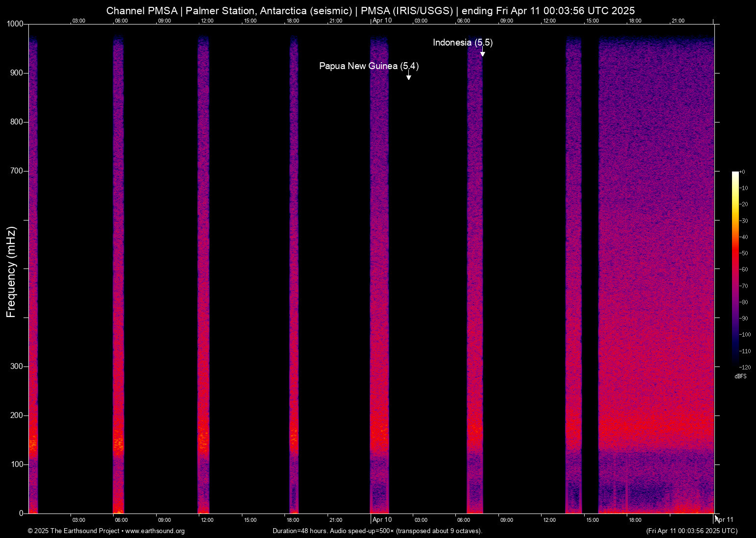Click the Apr 10 marker on the top time axis
This screenshot has width=756, height=538.
pyautogui.click(x=382, y=21)
